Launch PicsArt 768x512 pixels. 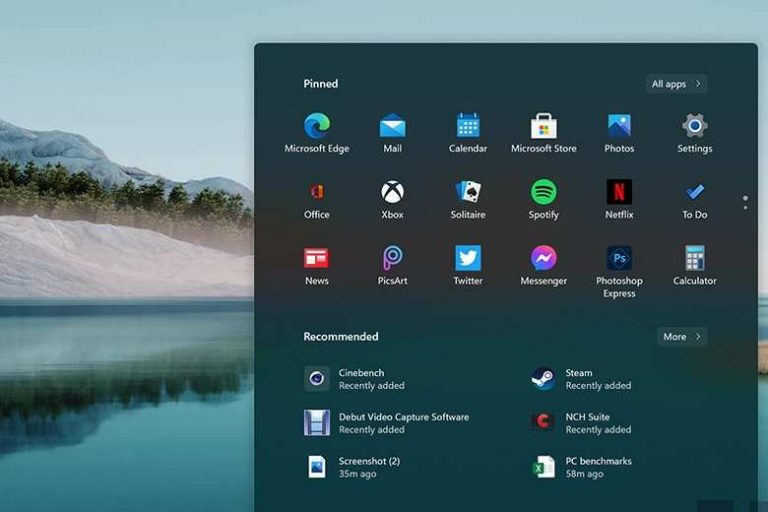pos(392,265)
